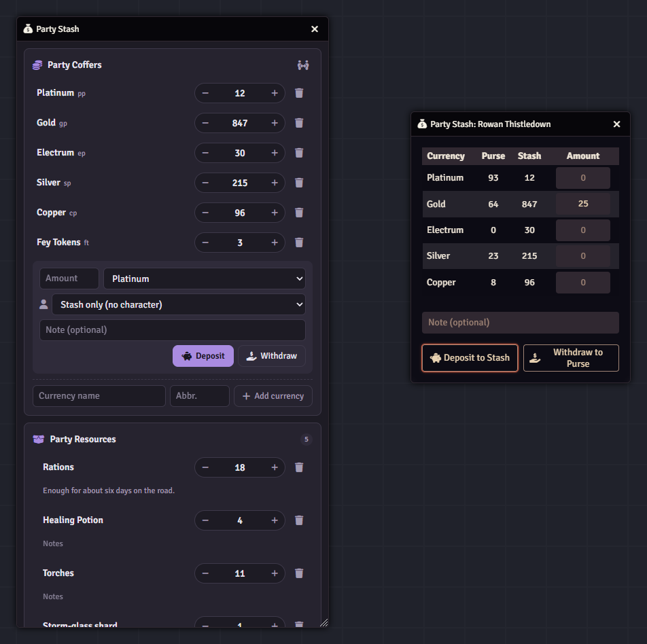Click the 'Fey Tokens' currency name

point(58,242)
